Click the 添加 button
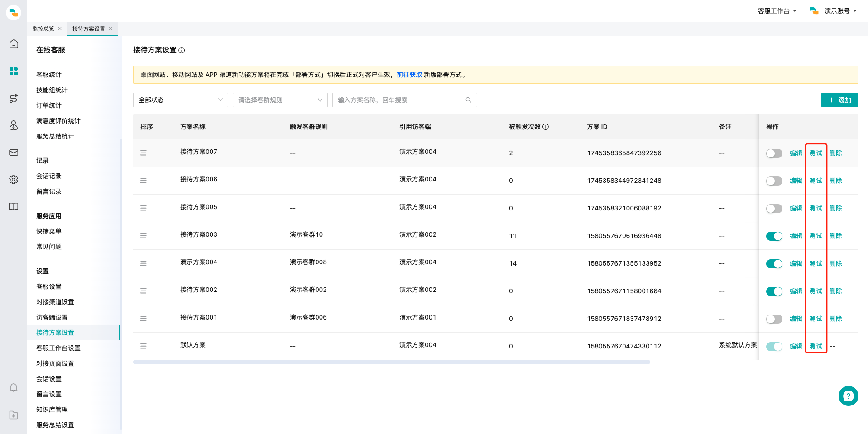Image resolution: width=868 pixels, height=434 pixels. [839, 100]
